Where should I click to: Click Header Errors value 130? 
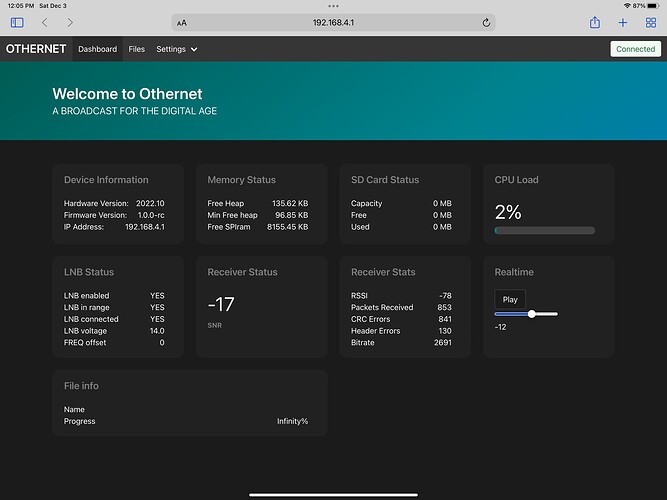click(x=445, y=331)
